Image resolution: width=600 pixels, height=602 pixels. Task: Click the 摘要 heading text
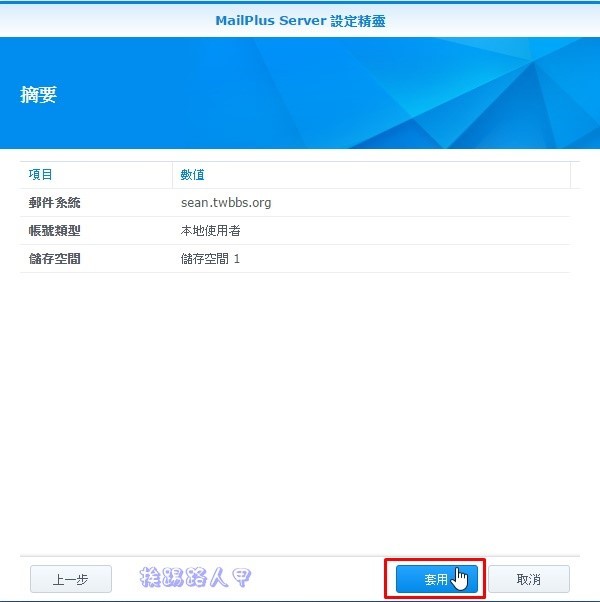point(38,94)
